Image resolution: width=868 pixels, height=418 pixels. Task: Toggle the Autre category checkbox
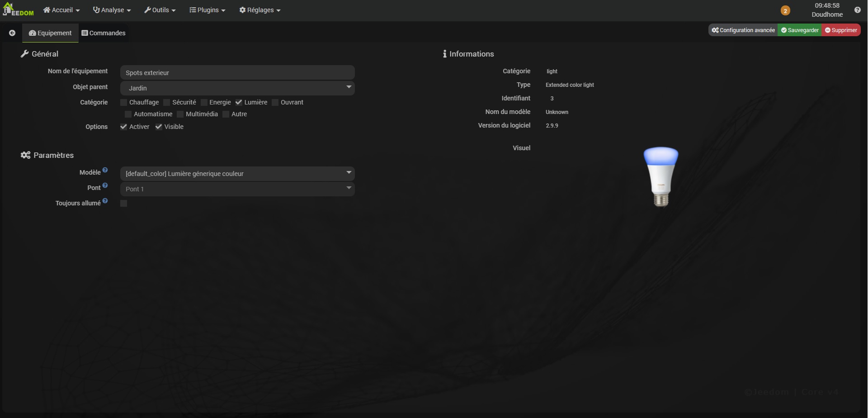226,114
